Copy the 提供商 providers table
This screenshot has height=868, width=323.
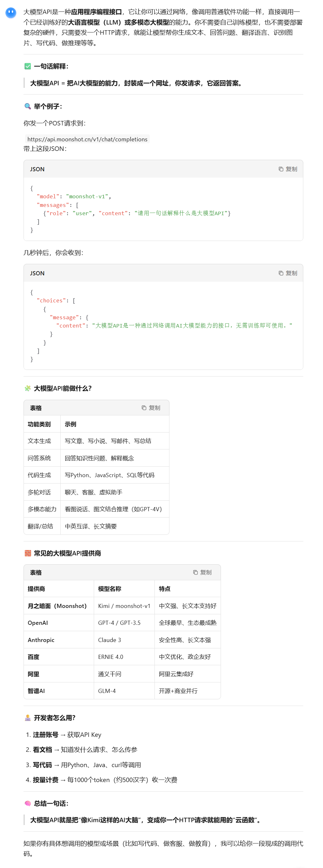point(202,573)
